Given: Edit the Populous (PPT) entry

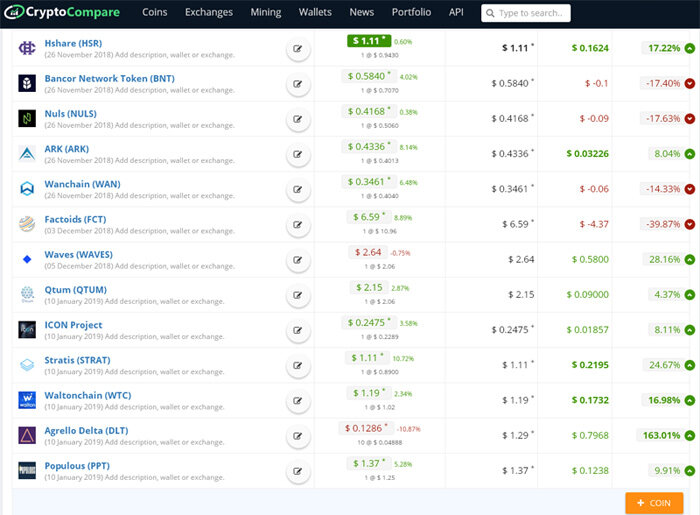Looking at the screenshot, I should (x=298, y=471).
